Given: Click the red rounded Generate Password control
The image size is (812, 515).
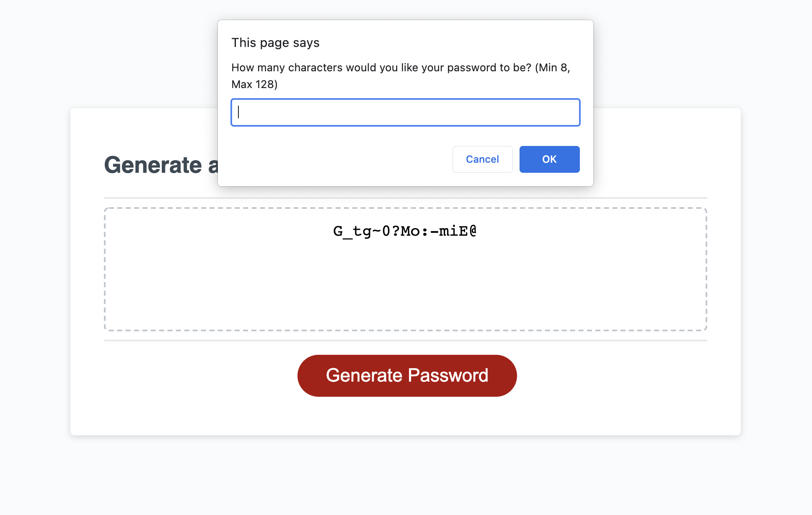Looking at the screenshot, I should tap(407, 375).
